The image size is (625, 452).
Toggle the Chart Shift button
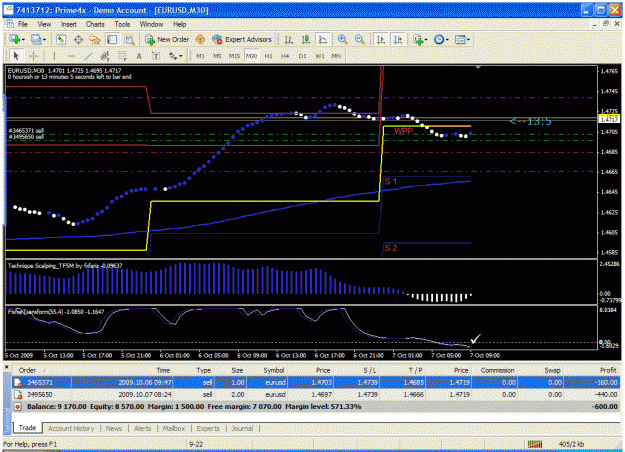(398, 39)
